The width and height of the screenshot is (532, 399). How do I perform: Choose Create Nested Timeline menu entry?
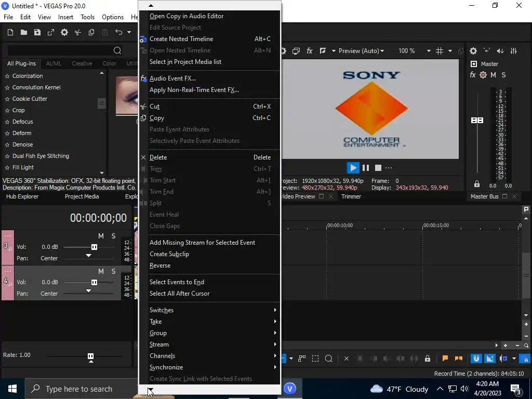click(x=209, y=38)
